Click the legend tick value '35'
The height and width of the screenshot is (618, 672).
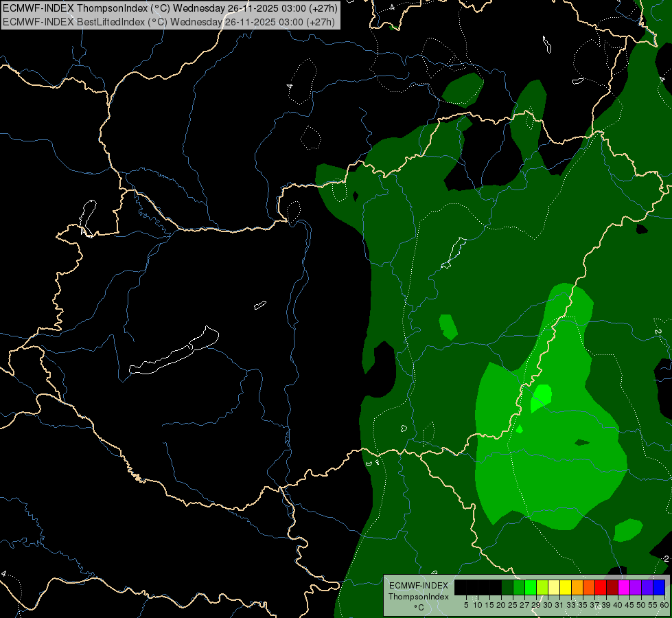(x=583, y=605)
